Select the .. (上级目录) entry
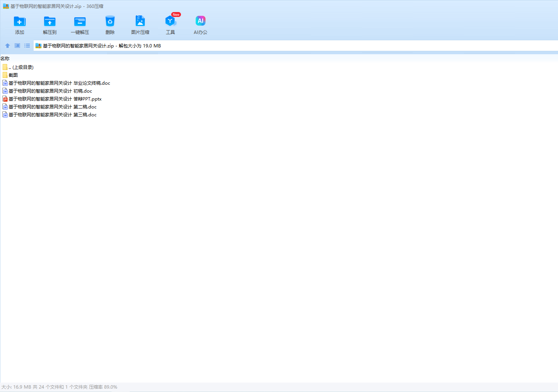This screenshot has width=558, height=392. [21, 67]
